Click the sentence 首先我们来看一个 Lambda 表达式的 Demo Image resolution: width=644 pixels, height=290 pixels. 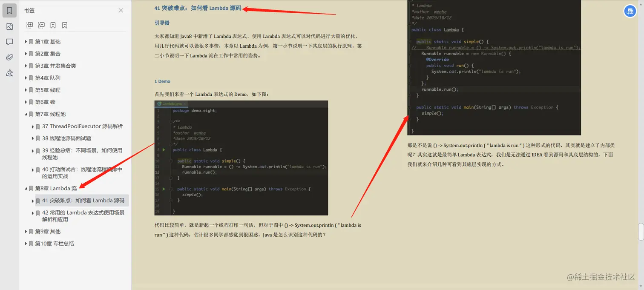pos(211,95)
